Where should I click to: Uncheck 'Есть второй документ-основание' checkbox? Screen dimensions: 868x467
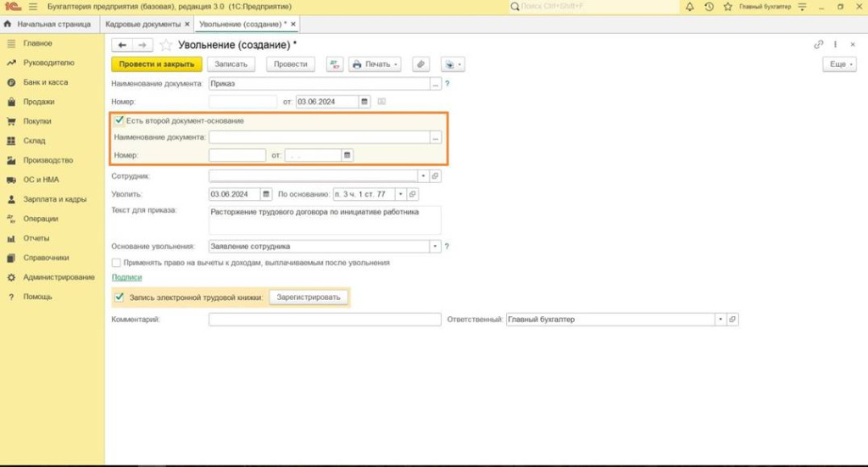point(120,120)
